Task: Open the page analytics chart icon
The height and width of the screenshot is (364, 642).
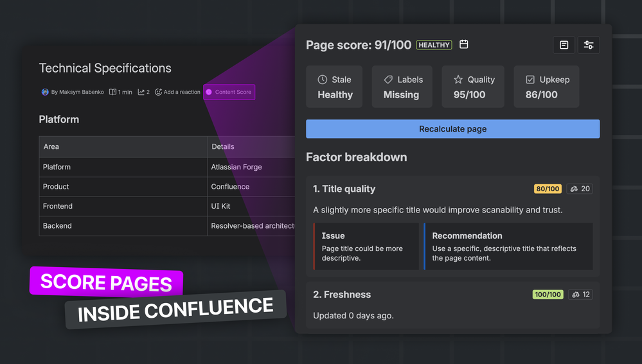Action: tap(141, 92)
